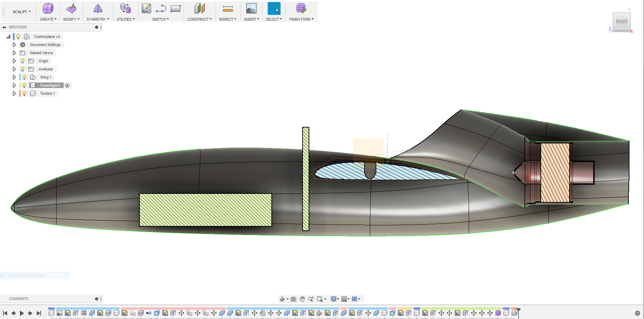Open the CREATE menu
This screenshot has height=319, width=644.
(48, 19)
